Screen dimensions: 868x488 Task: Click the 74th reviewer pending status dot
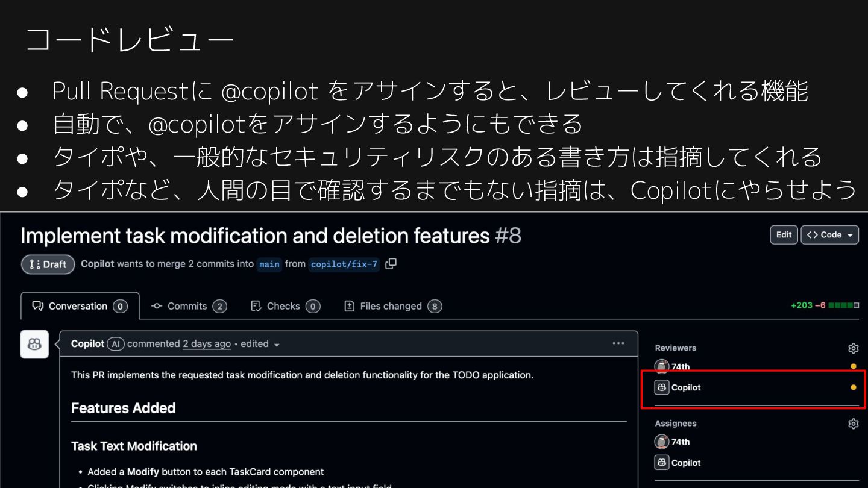[853, 366]
